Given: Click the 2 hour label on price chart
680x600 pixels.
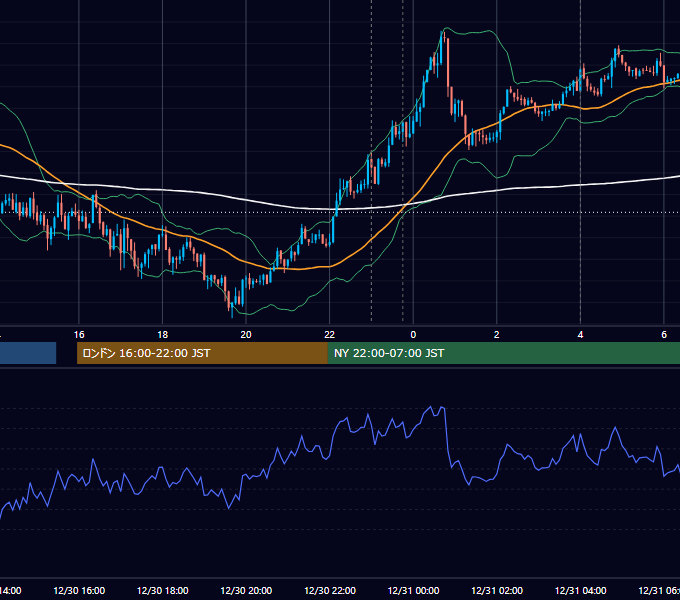Looking at the screenshot, I should 497,335.
